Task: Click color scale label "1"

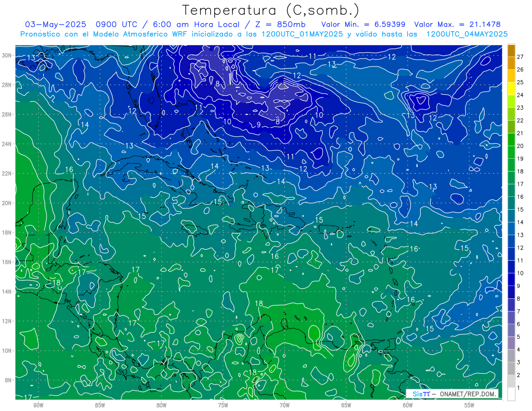Action: (519, 388)
